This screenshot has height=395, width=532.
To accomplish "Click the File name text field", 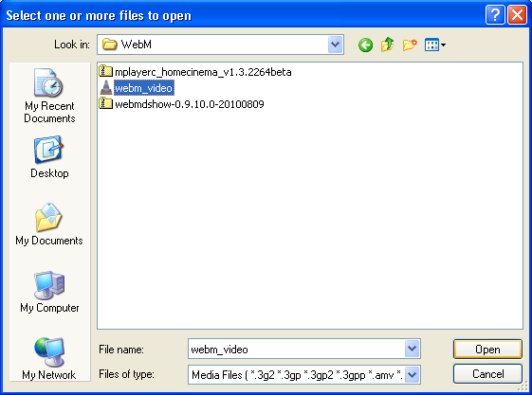I will [x=297, y=349].
